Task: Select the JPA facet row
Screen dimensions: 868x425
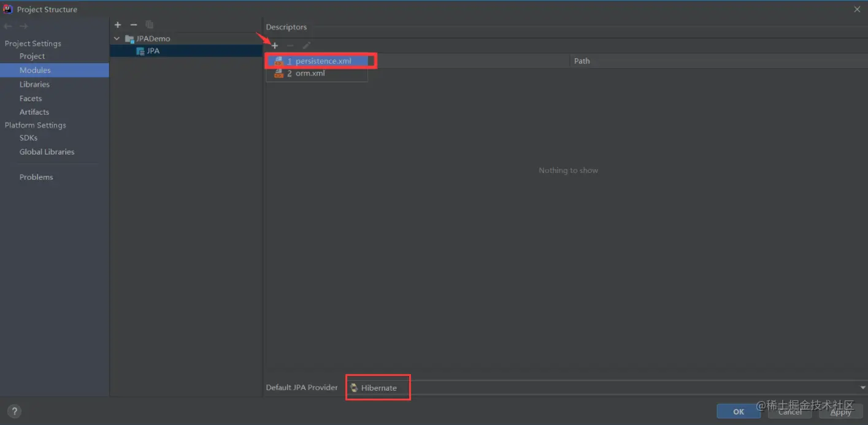Action: (186, 51)
